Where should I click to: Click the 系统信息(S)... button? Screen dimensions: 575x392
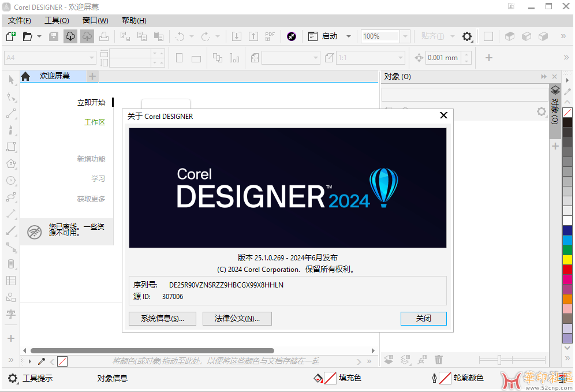coord(162,318)
